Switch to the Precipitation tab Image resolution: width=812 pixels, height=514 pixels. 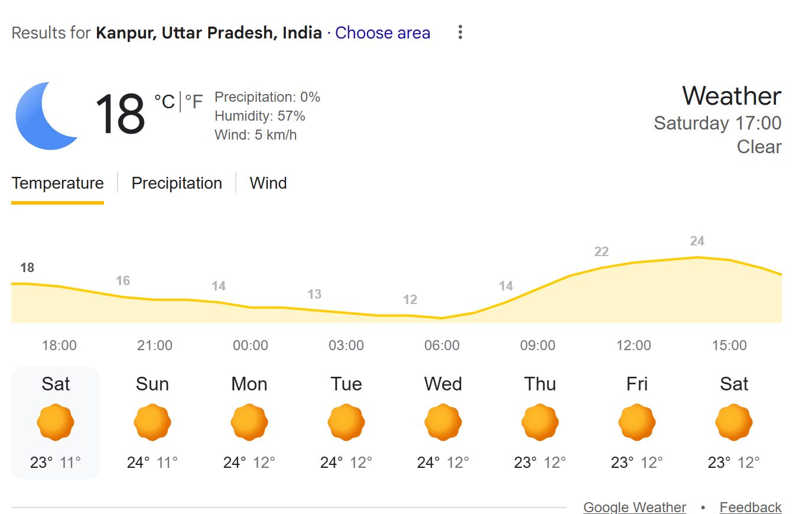pos(177,183)
